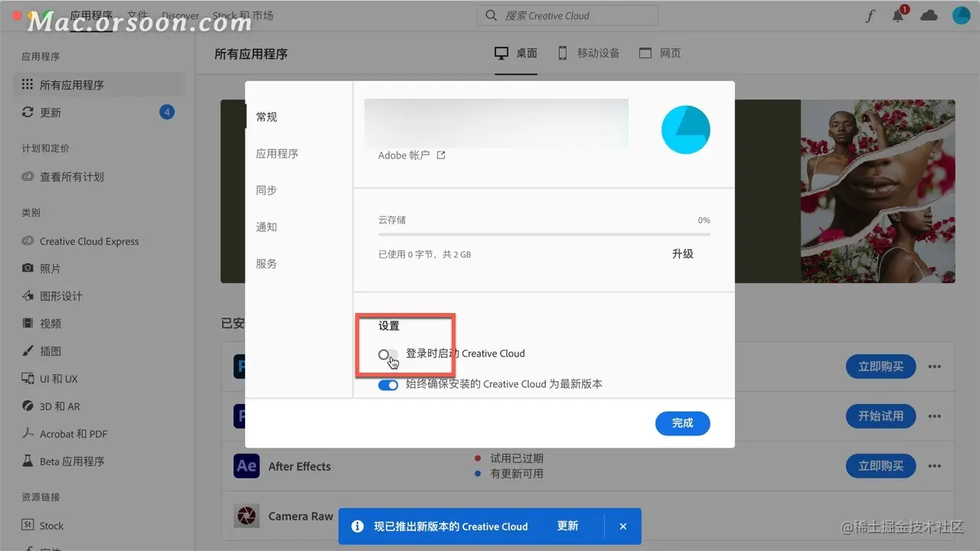Open the Discover menu item
Screen dimensions: 980x551
point(181,15)
